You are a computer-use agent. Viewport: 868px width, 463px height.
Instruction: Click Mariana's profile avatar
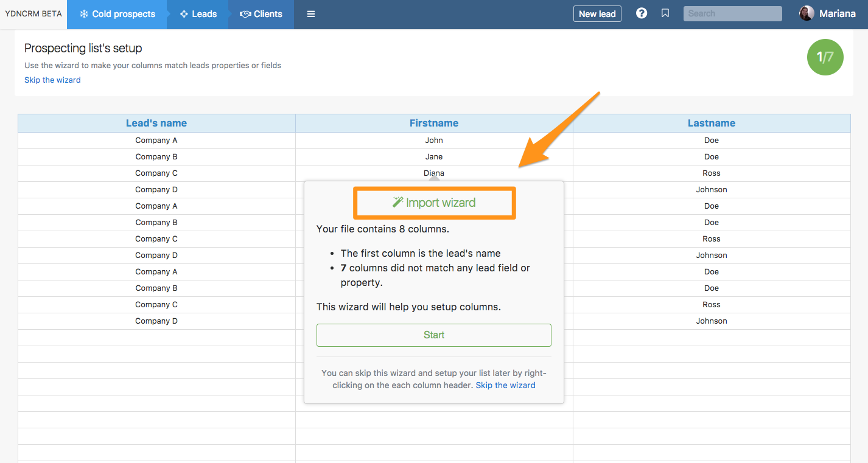(807, 13)
